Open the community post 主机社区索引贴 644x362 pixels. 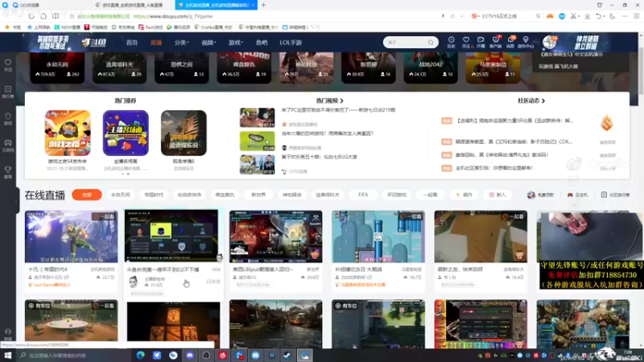pos(494,168)
